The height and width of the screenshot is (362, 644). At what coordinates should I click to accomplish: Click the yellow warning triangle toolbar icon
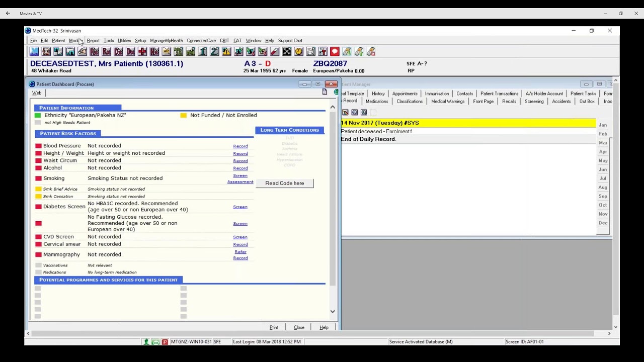point(226,52)
